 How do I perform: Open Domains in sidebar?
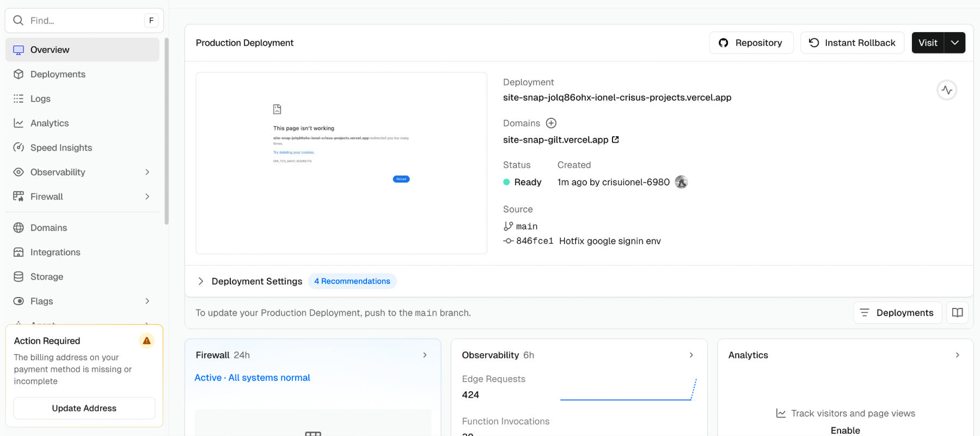coord(82,228)
